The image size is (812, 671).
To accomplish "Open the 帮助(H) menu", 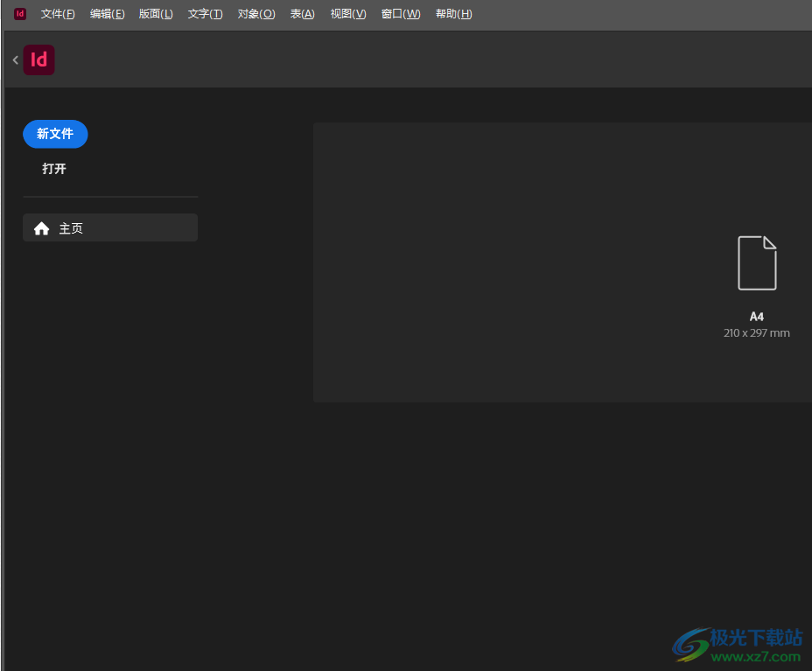I will (x=453, y=14).
